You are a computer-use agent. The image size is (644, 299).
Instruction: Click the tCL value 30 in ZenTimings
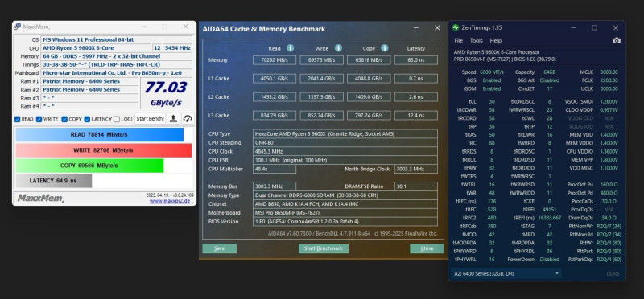[x=492, y=101]
